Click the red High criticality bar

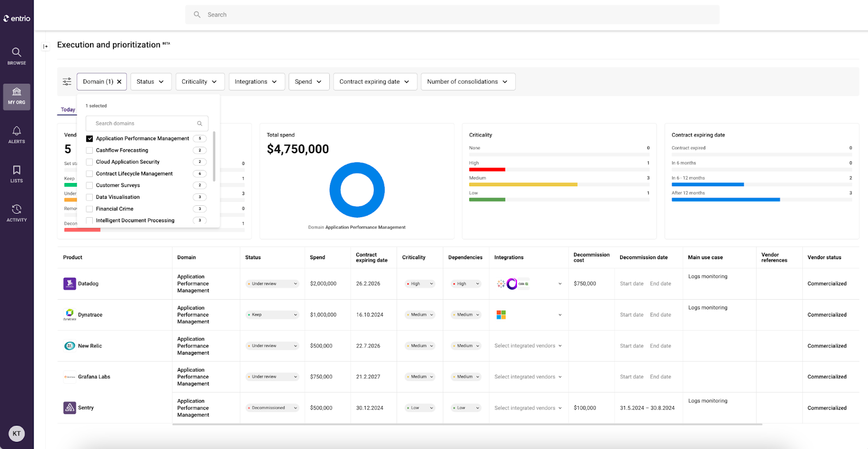click(x=487, y=169)
